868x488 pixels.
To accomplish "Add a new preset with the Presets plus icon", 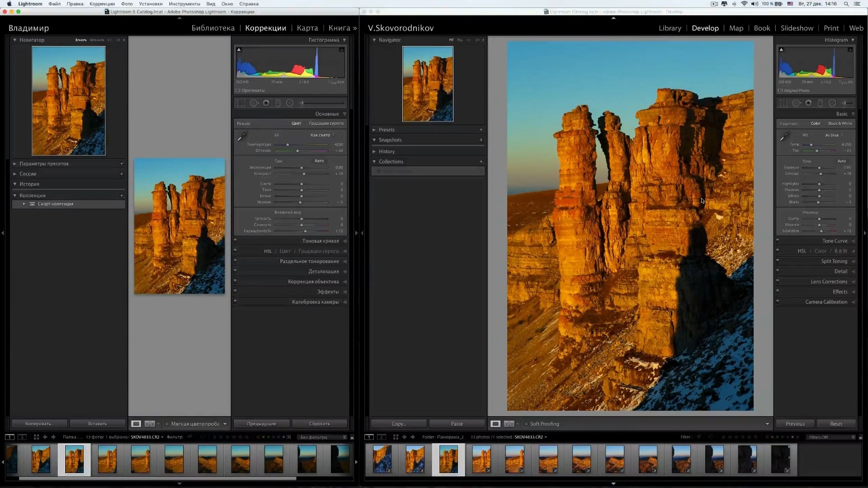I will 481,130.
